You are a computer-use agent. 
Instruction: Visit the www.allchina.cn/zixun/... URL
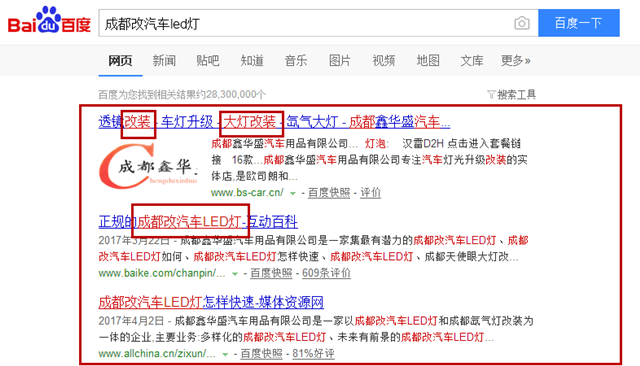(157, 353)
